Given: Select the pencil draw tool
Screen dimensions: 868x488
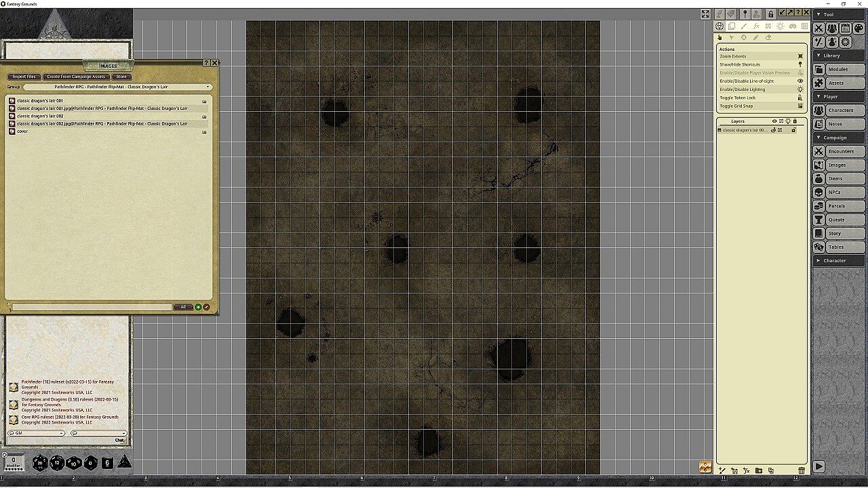Looking at the screenshot, I should pos(756,38).
